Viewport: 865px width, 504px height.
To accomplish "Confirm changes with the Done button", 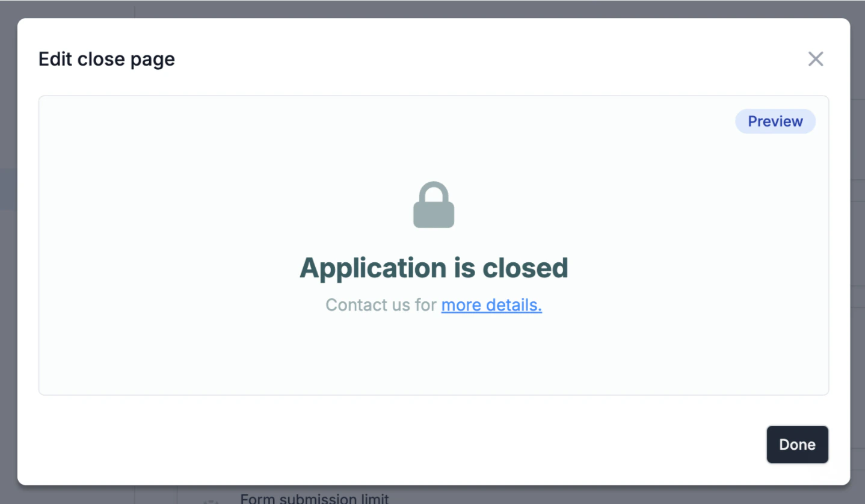I will (797, 444).
